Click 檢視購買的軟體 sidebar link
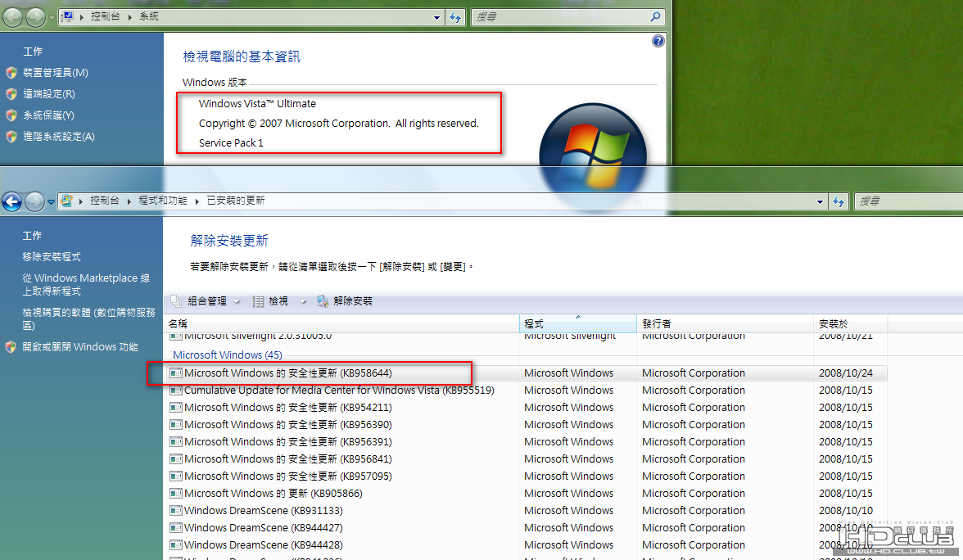Viewport: 963px width, 560px height. 89,318
